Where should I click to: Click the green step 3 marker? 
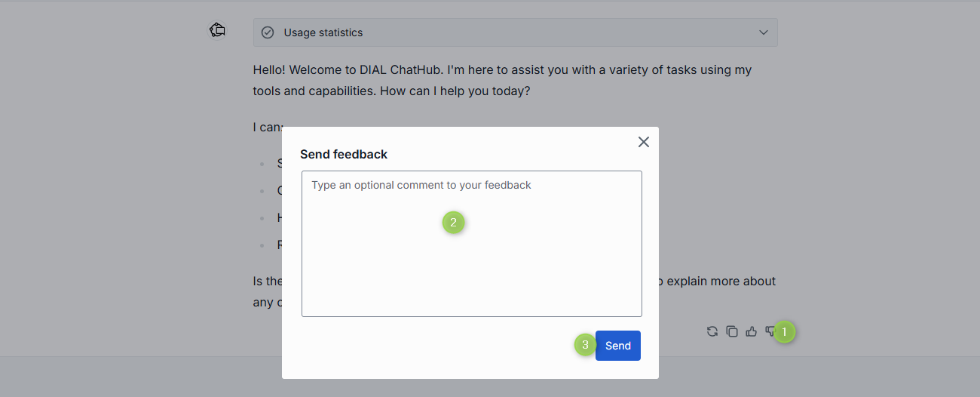click(x=585, y=345)
